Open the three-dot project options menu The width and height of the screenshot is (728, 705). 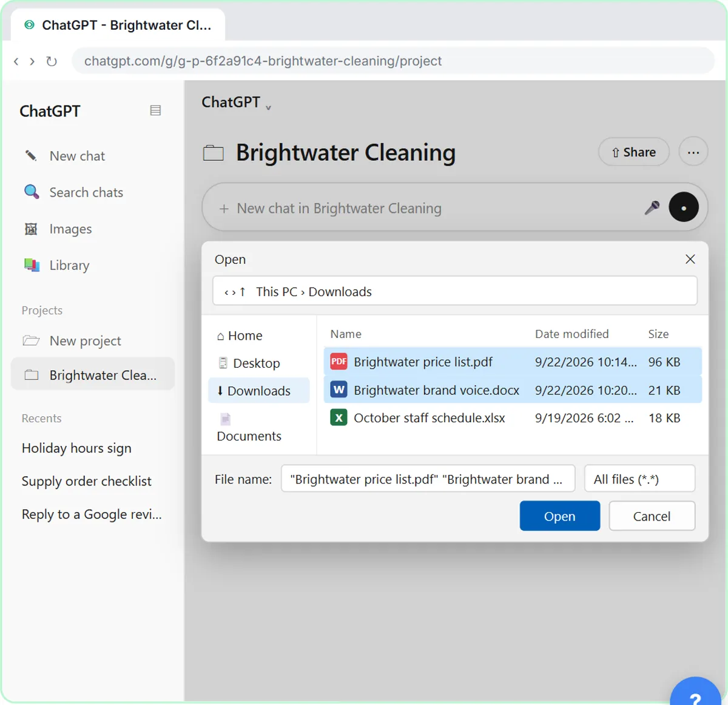click(693, 152)
